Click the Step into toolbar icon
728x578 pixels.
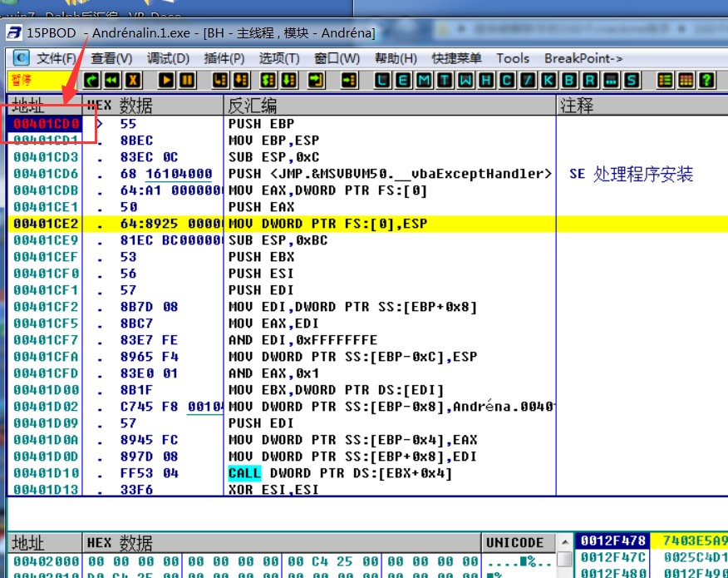click(x=220, y=81)
